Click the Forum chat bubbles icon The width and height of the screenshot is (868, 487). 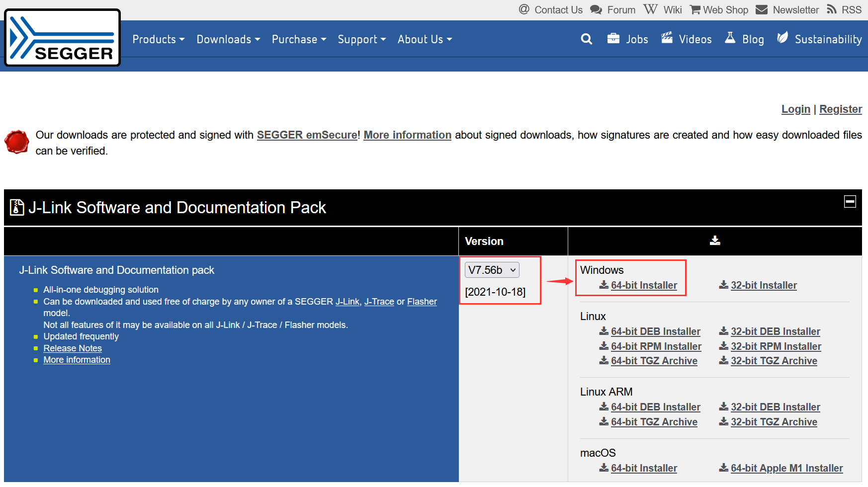596,10
